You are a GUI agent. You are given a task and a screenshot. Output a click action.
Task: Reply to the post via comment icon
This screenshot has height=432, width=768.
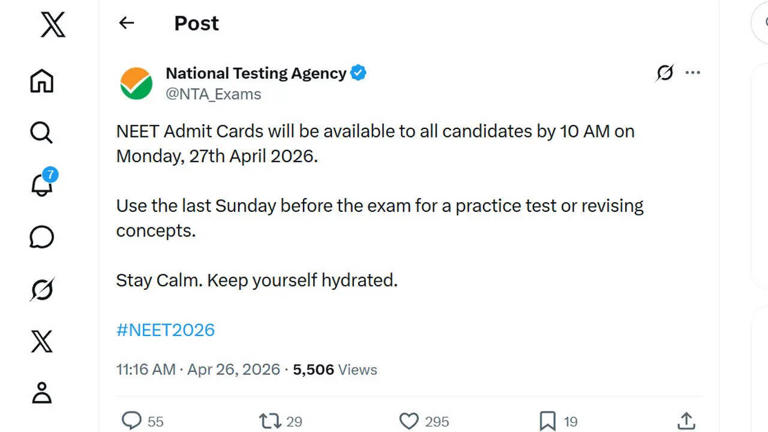click(x=131, y=421)
